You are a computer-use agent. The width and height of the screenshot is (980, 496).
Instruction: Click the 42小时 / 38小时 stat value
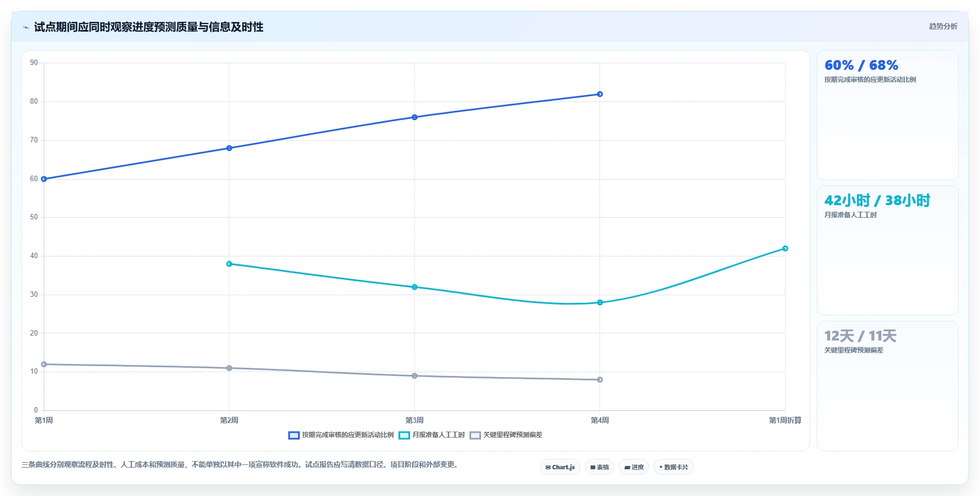click(x=877, y=201)
